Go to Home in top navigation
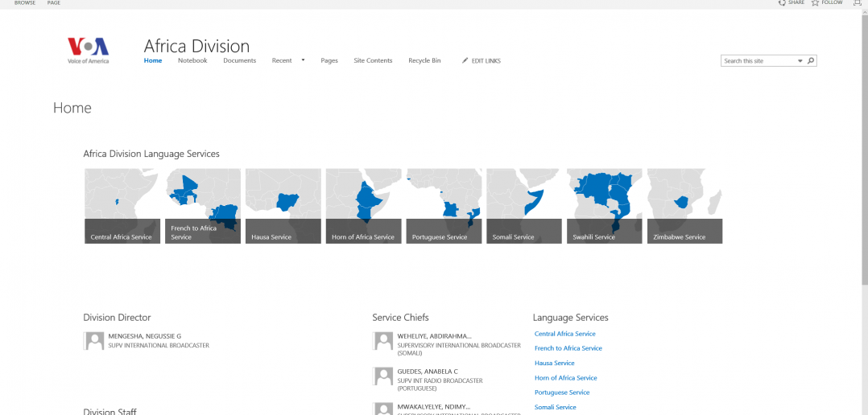Image resolution: width=868 pixels, height=415 pixels. 153,61
